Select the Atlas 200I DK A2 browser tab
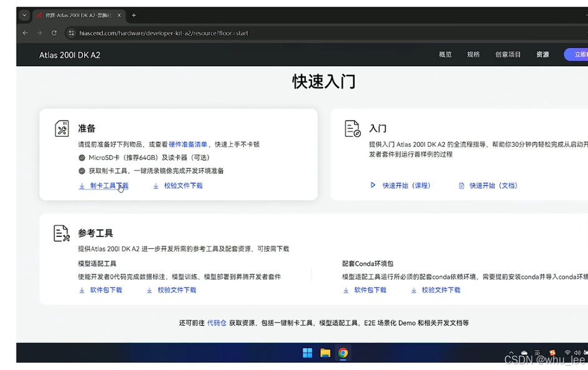The image size is (588, 370). tap(79, 16)
